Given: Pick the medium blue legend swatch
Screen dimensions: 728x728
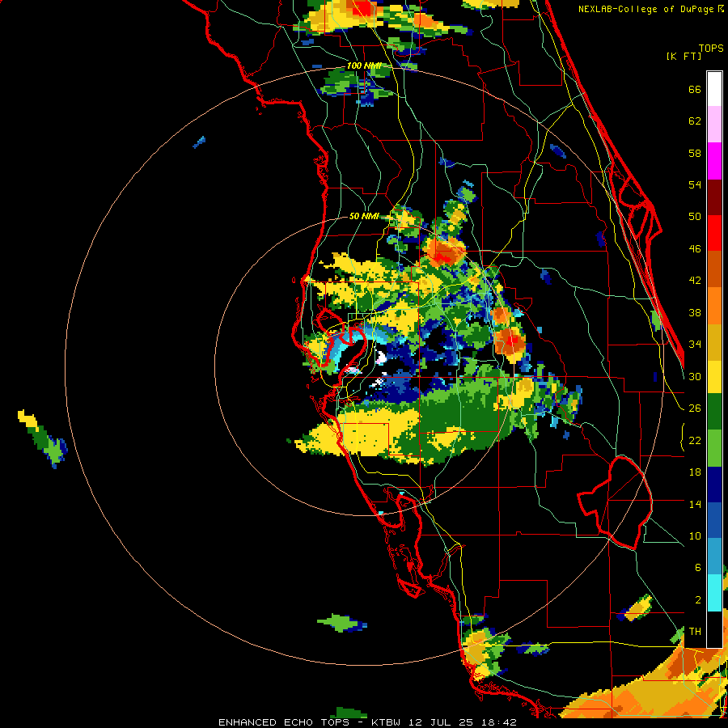Looking at the screenshot, I should point(714,521).
